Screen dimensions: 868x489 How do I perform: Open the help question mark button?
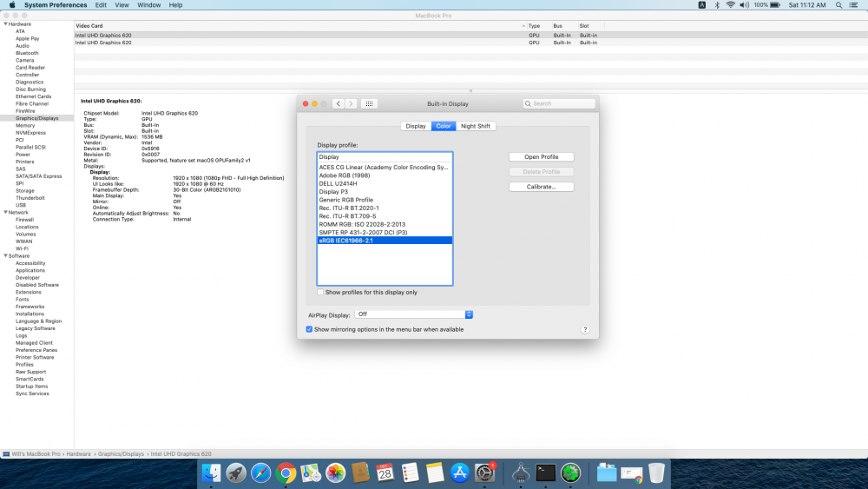click(x=585, y=329)
